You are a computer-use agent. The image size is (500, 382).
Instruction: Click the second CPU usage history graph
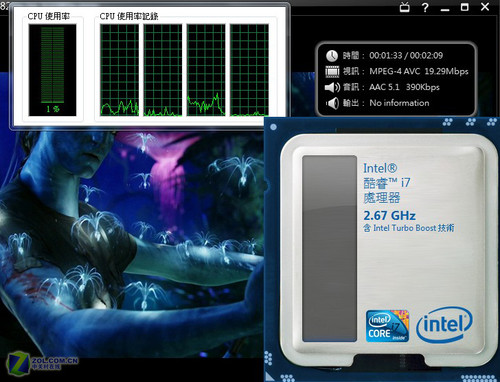[x=163, y=70]
